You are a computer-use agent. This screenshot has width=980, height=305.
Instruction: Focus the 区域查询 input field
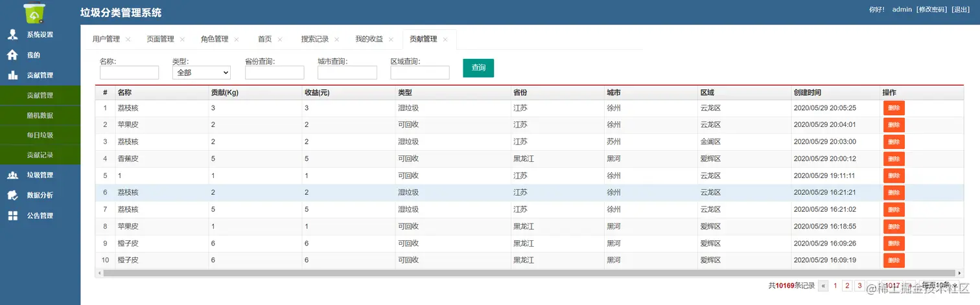point(420,73)
